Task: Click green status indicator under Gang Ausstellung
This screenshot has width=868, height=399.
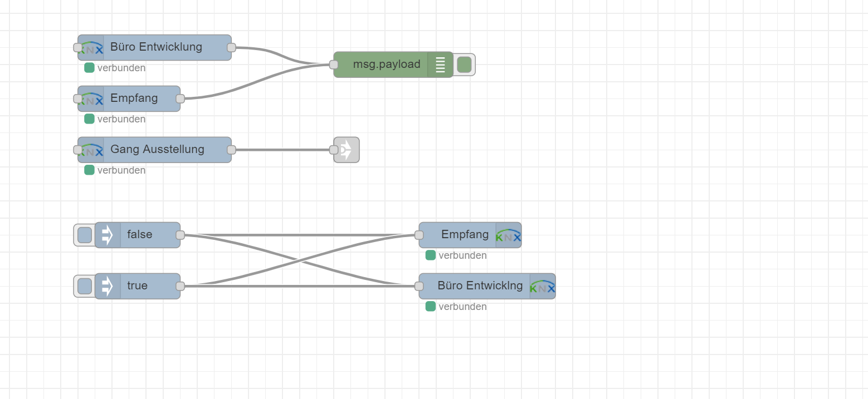Action: (89, 170)
